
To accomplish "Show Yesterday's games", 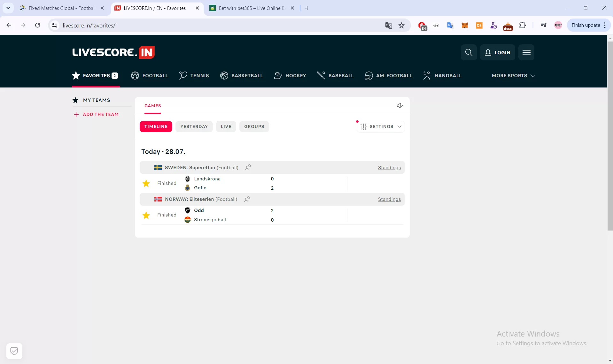I will coord(194,126).
